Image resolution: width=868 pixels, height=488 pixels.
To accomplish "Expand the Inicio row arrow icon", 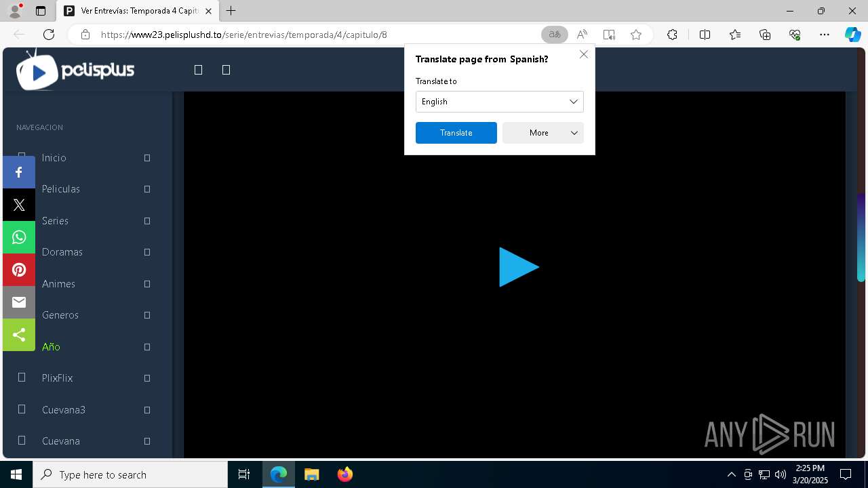I will pos(147,158).
